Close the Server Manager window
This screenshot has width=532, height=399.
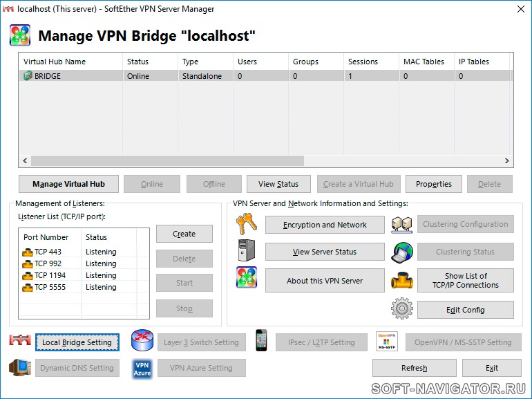pos(521,9)
